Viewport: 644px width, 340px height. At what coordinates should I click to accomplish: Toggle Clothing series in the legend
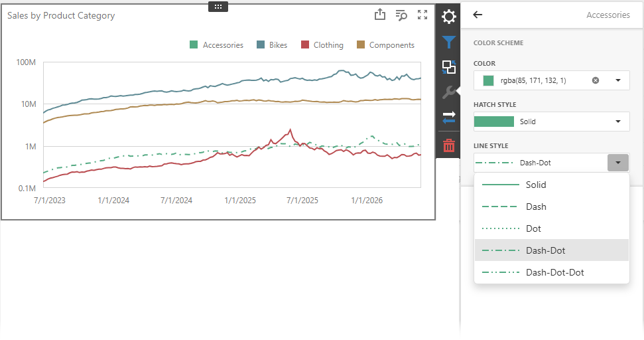pos(322,44)
